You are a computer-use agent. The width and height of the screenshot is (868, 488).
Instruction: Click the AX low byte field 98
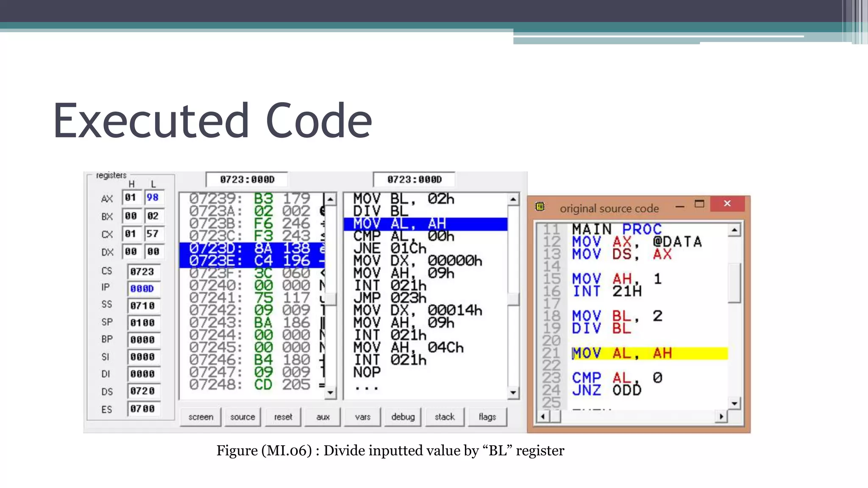153,197
